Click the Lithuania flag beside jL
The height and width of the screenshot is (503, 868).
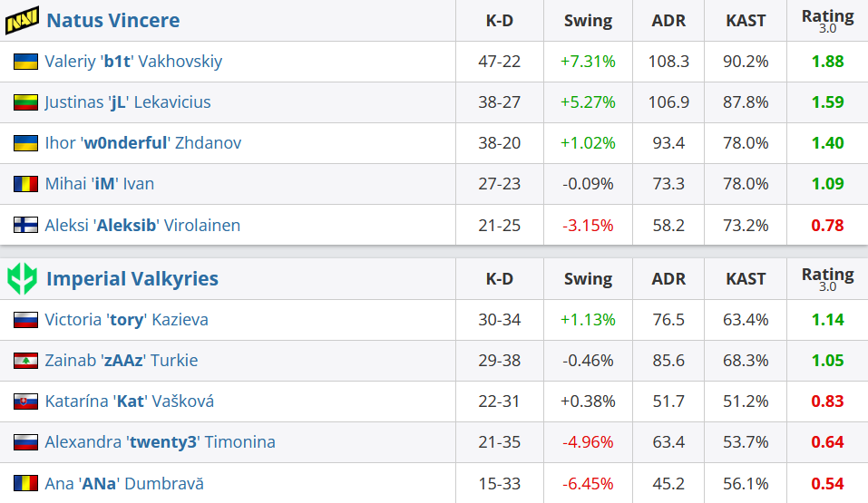tap(25, 102)
